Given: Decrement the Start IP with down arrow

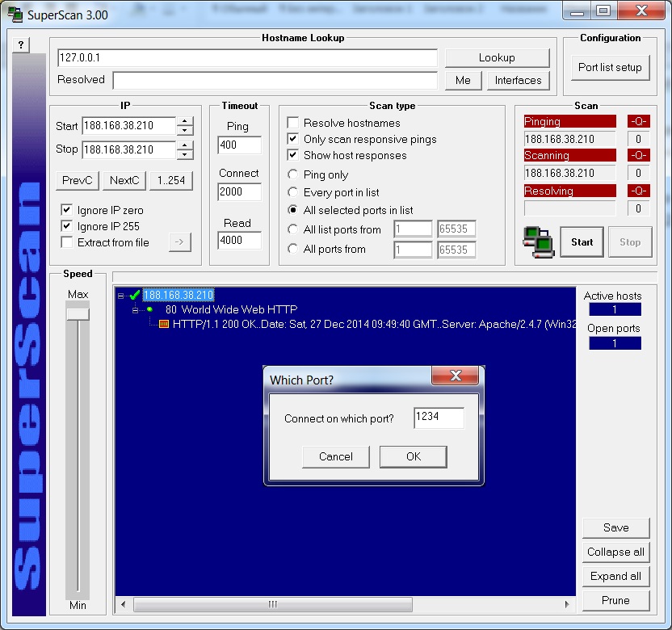Looking at the screenshot, I should 185,131.
